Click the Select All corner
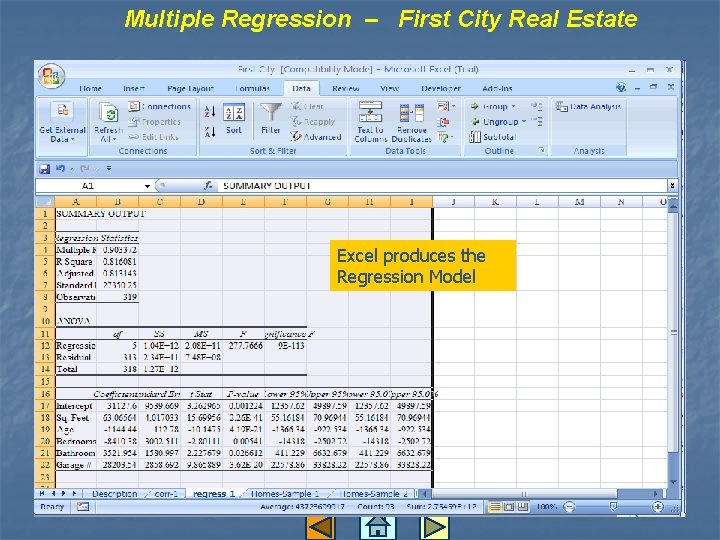This screenshot has height=540, width=720. [45, 202]
